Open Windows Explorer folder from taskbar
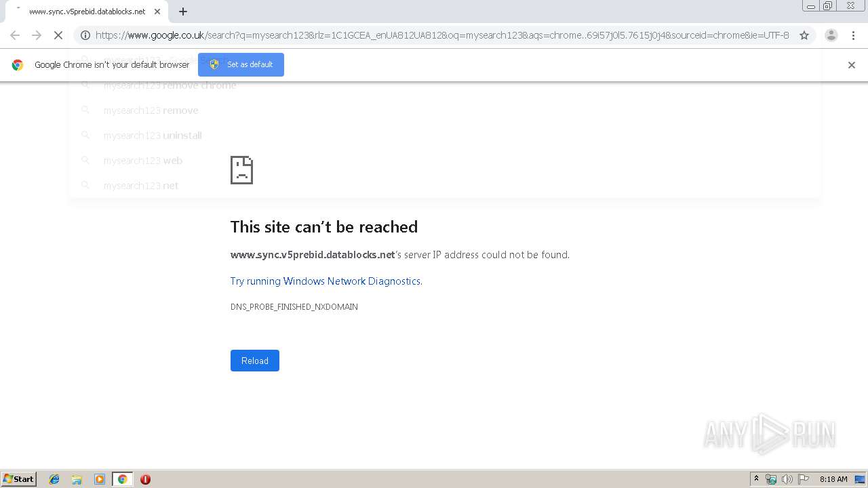868x488 pixels. pos(77,479)
